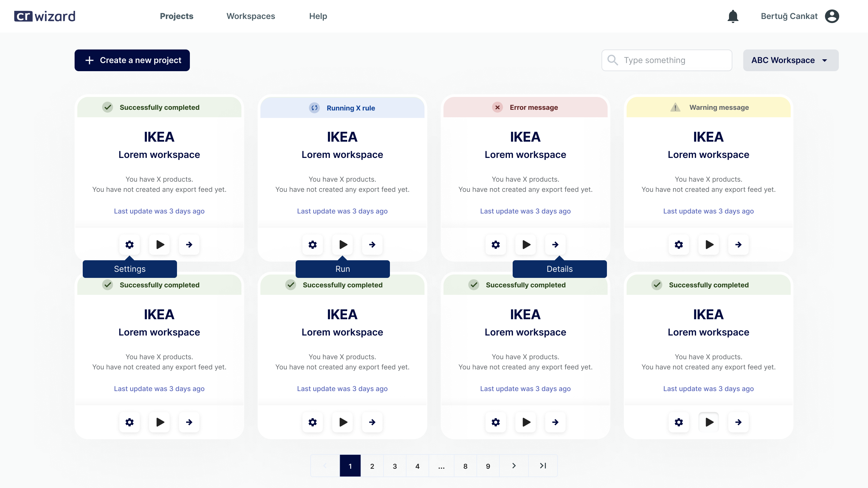
Task: Click the Type something search field
Action: coord(667,60)
